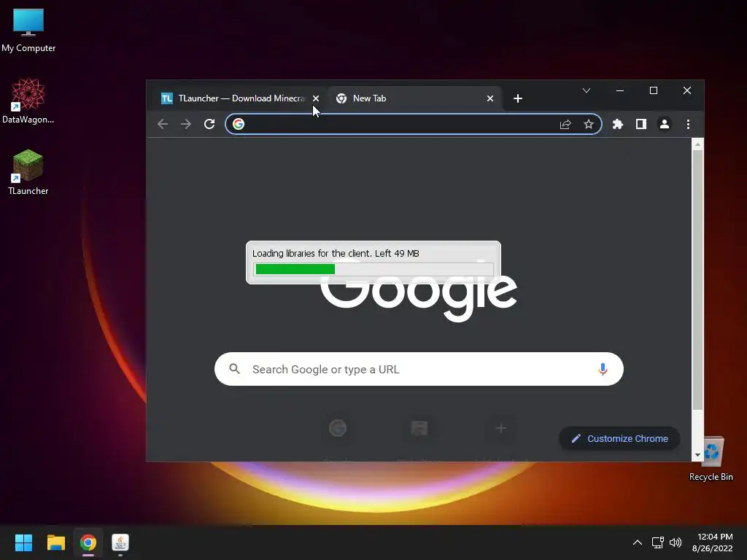Click Chrome page scrollbar thumb

point(697,279)
